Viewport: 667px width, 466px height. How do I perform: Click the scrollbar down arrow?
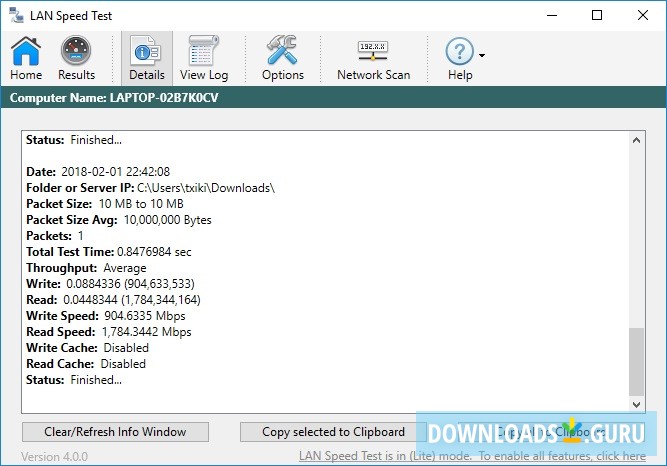(x=636, y=404)
